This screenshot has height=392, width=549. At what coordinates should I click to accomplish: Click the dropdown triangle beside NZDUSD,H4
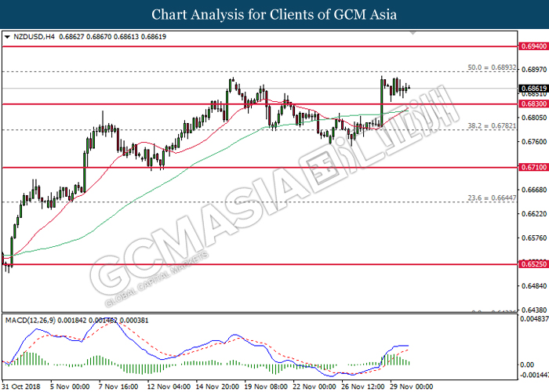7,37
